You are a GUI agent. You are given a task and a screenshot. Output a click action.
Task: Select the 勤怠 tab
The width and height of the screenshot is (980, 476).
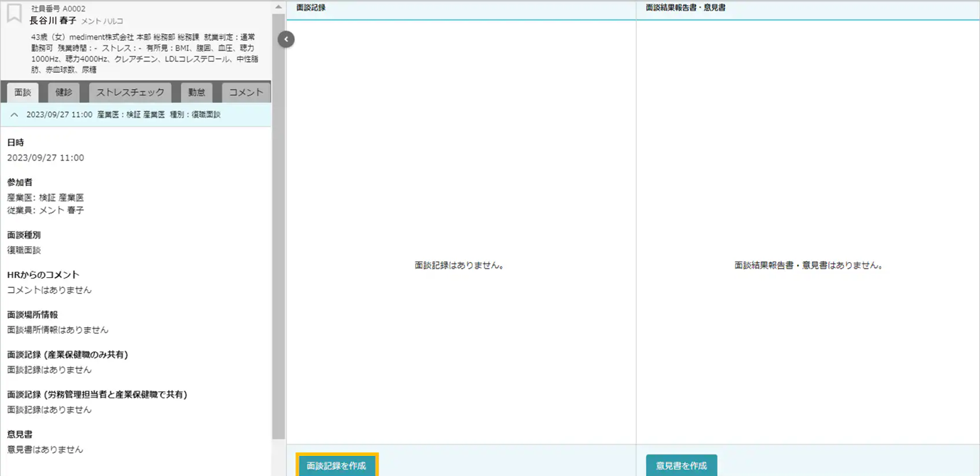[197, 93]
